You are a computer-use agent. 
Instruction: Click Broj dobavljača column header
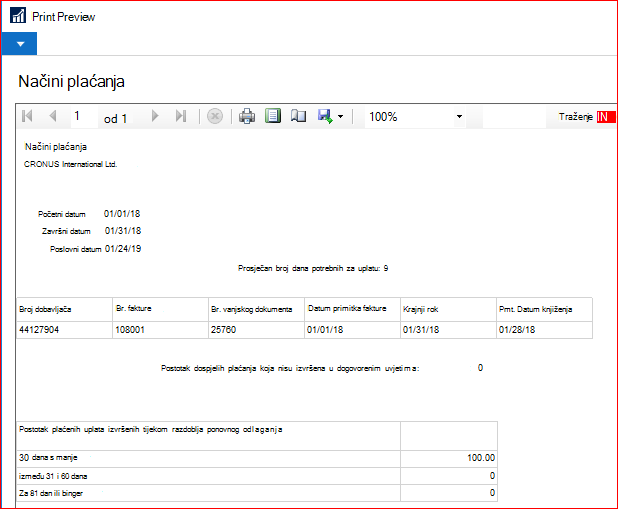65,310
